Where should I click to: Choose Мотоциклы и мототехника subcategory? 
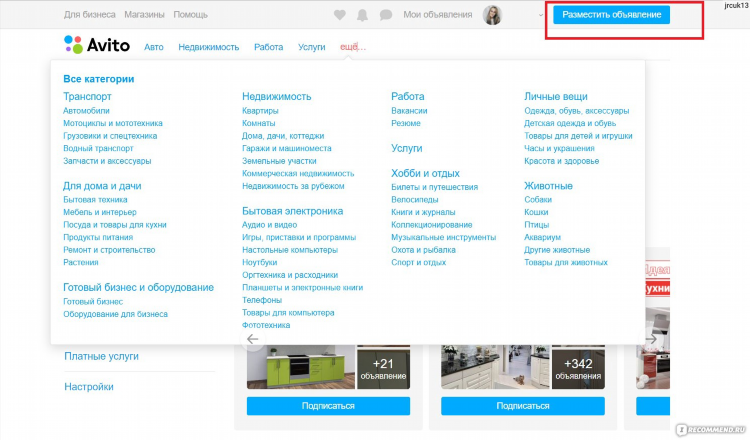pos(112,123)
